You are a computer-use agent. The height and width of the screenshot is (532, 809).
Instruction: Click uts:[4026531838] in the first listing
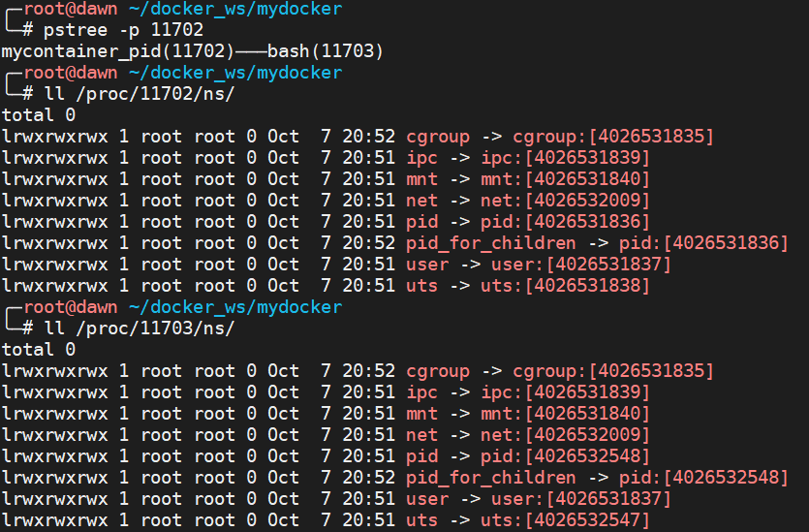pyautogui.click(x=565, y=286)
